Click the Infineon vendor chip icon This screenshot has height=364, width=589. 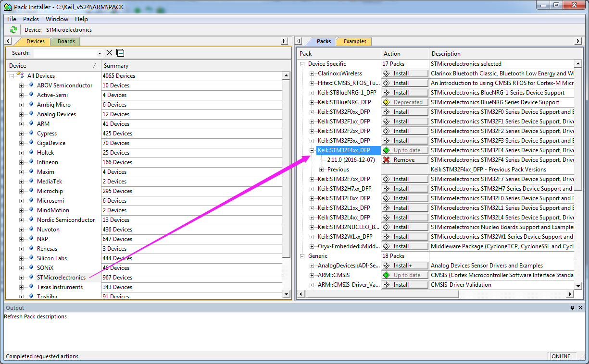pyautogui.click(x=31, y=162)
